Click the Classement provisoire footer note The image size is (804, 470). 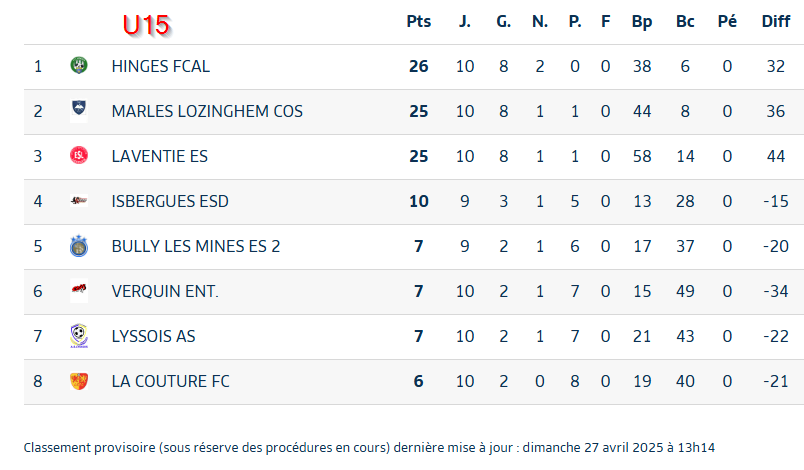(x=369, y=447)
